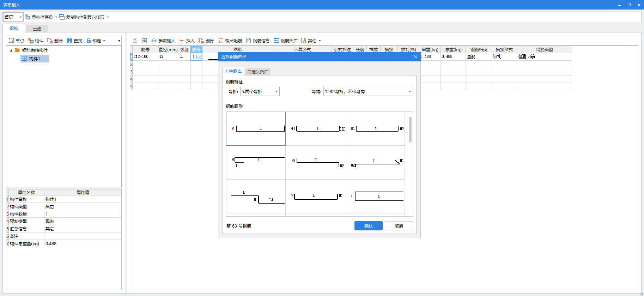Open the 锁定 dropdown arrow

104,41
